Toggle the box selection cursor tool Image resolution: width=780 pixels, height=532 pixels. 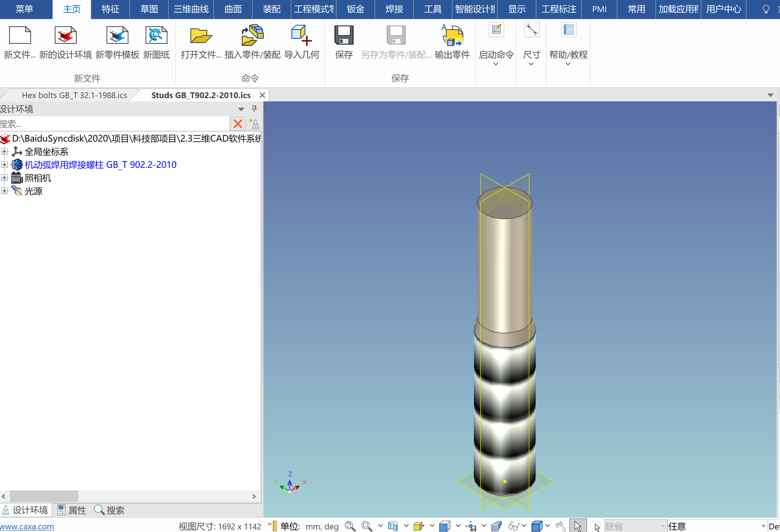[595, 526]
